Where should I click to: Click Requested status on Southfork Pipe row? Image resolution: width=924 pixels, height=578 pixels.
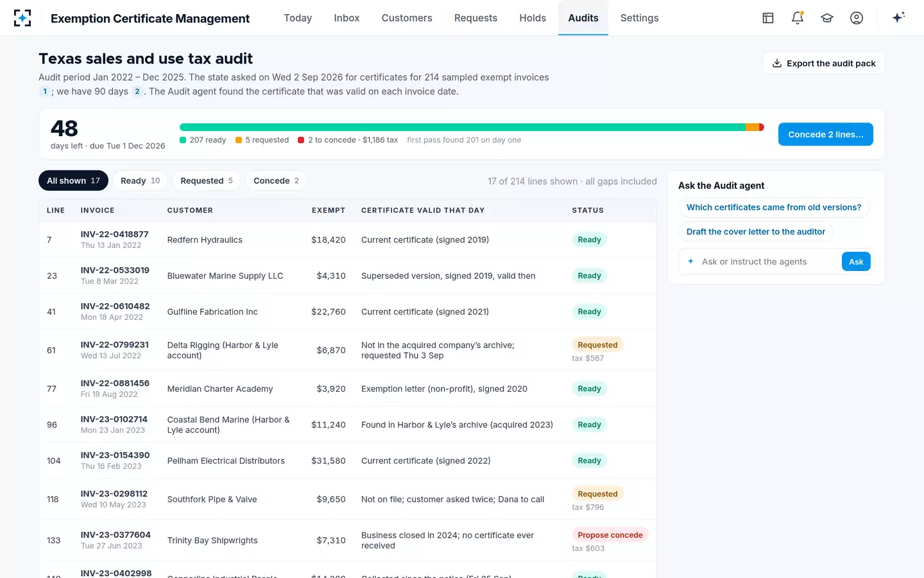tap(597, 494)
